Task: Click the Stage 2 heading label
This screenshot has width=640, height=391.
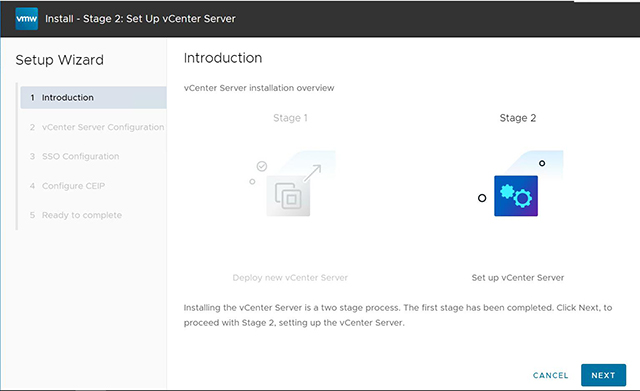Action: pos(518,118)
